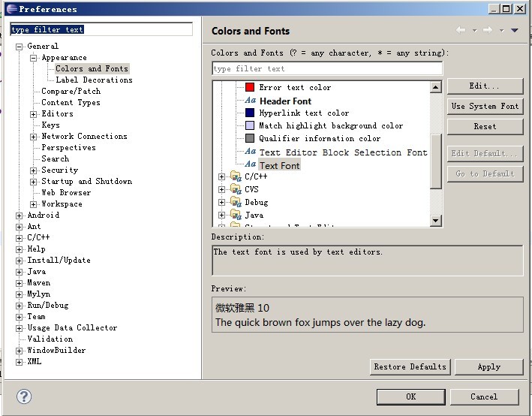The image size is (532, 416).
Task: Select Header Font in the list
Action: click(x=285, y=101)
